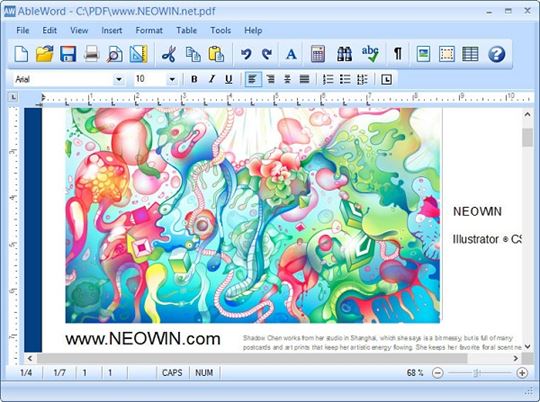Click the Undo arrow icon
The image size is (540, 402).
pyautogui.click(x=246, y=54)
